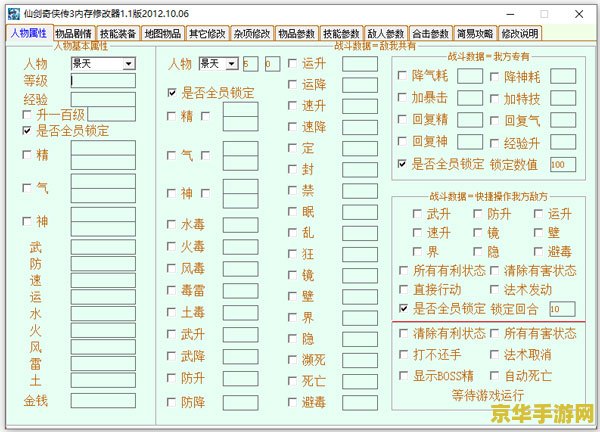Screen dimensions: 600x432
Task: Tick the 防降 checkbox
Action: coord(171,402)
